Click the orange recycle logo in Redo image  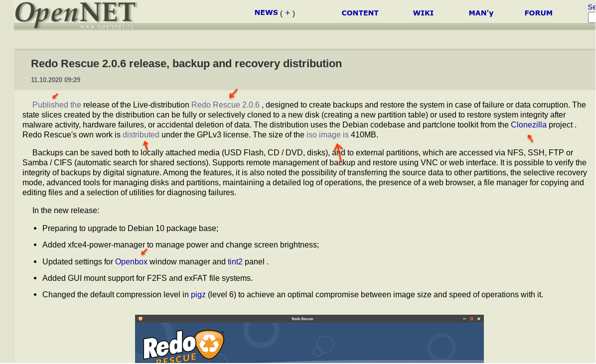point(209,345)
